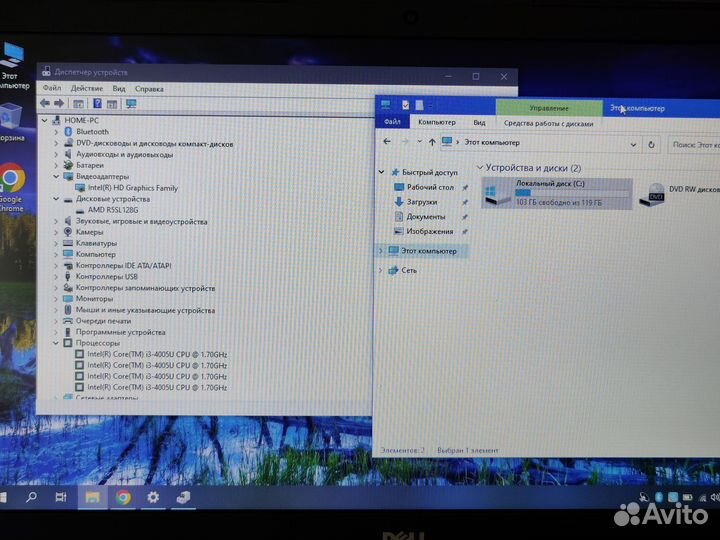Select the first Intel Core i3-4005U processor entry

tap(157, 354)
